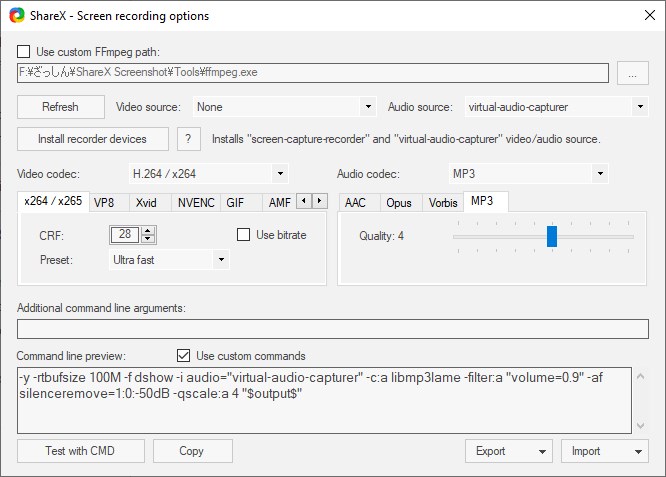
Task: Enable Use custom FFmpeg path checkbox
Action: click(x=23, y=52)
